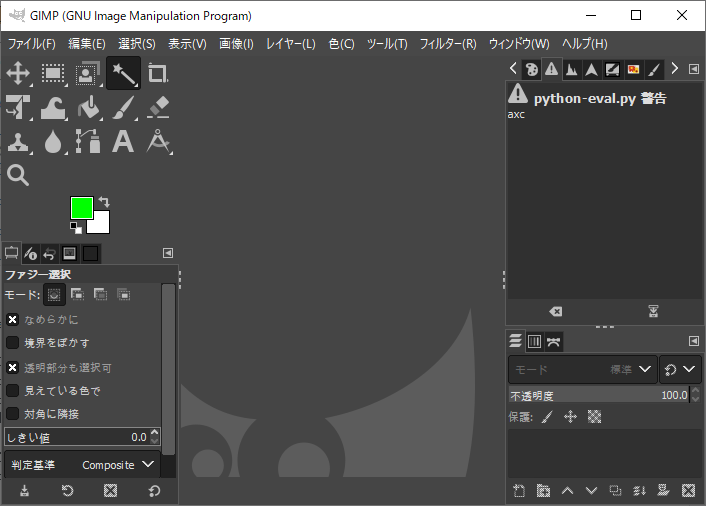The width and height of the screenshot is (706, 506).
Task: Select the Warp Transform tool
Action: click(53, 108)
